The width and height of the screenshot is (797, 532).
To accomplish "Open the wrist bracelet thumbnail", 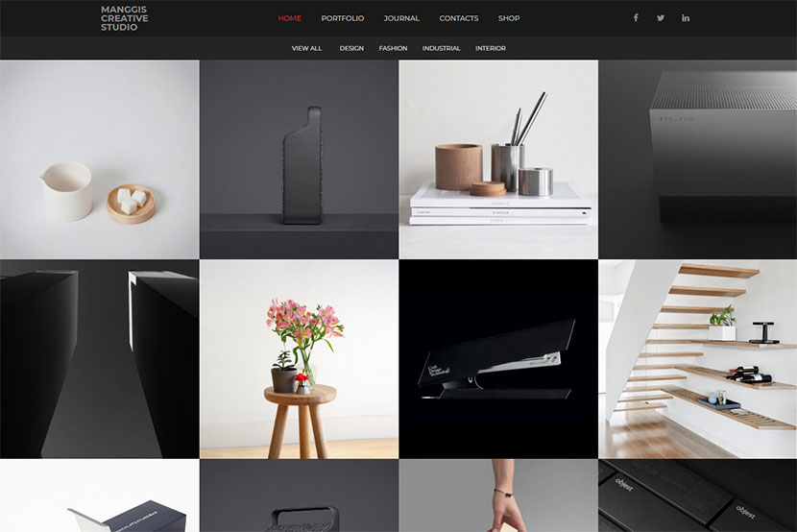I will point(498,496).
